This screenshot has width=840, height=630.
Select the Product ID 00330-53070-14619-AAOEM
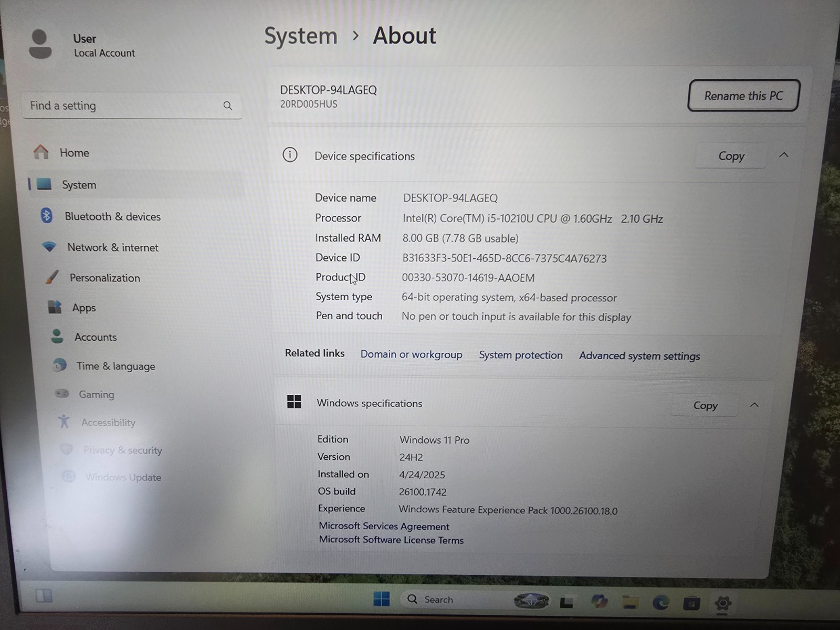pos(468,278)
